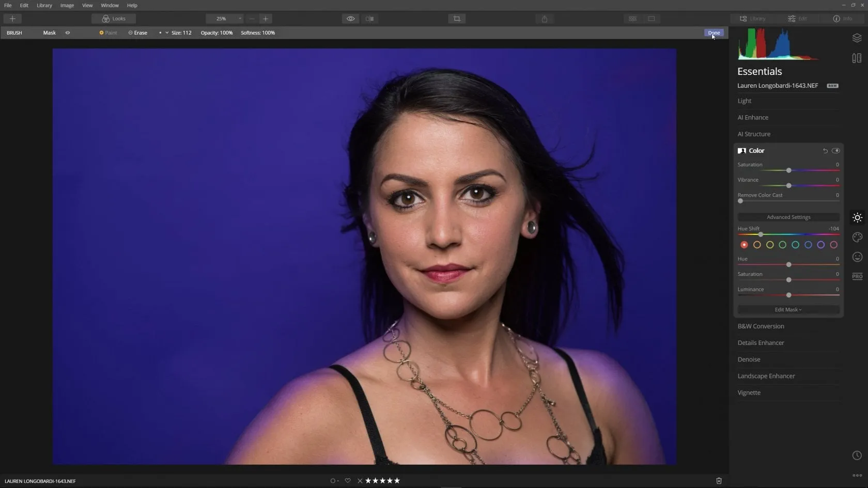The height and width of the screenshot is (488, 868).
Task: Expand the Edit Mask dropdown
Action: [x=788, y=310]
